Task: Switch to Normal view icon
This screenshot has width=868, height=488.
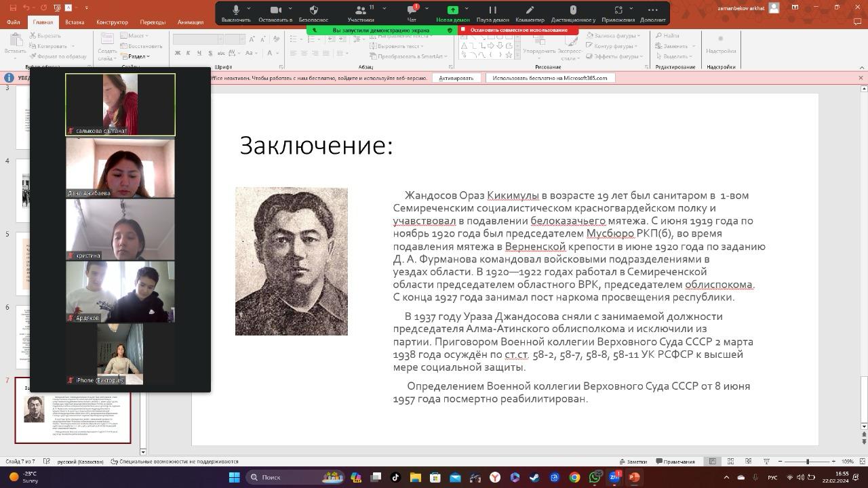Action: click(712, 462)
